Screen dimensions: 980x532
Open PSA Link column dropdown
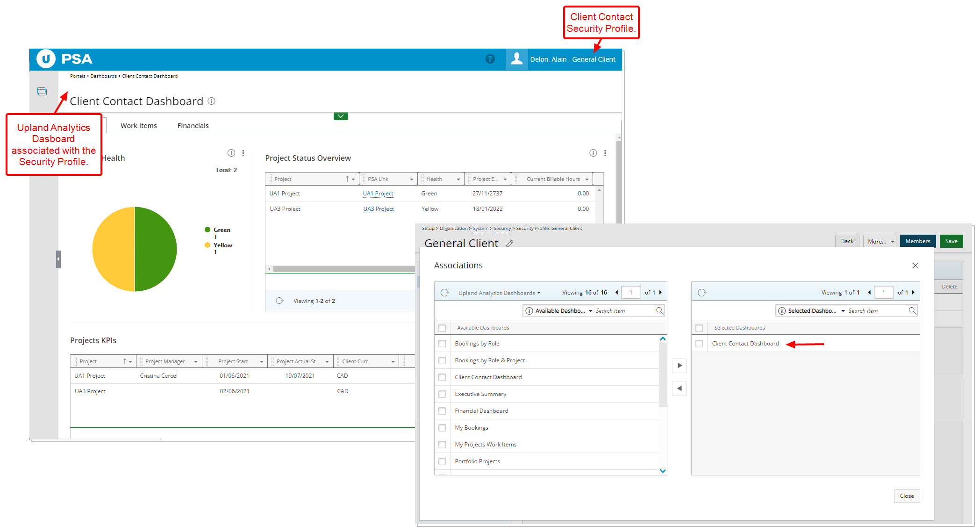411,179
